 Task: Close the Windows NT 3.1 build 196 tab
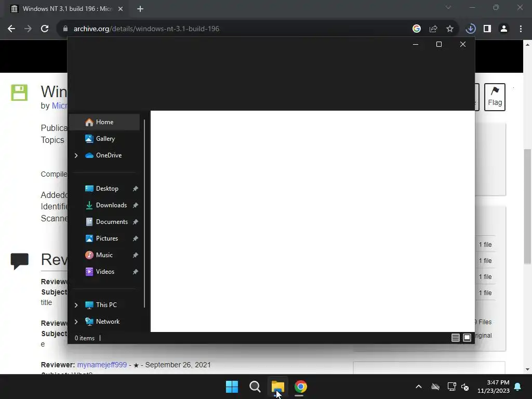(x=121, y=9)
